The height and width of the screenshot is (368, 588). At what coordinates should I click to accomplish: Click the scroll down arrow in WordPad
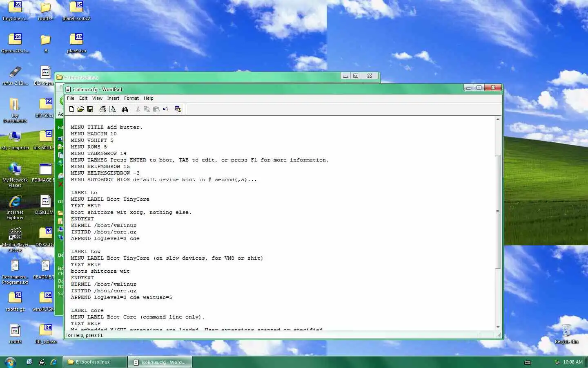[x=498, y=327]
